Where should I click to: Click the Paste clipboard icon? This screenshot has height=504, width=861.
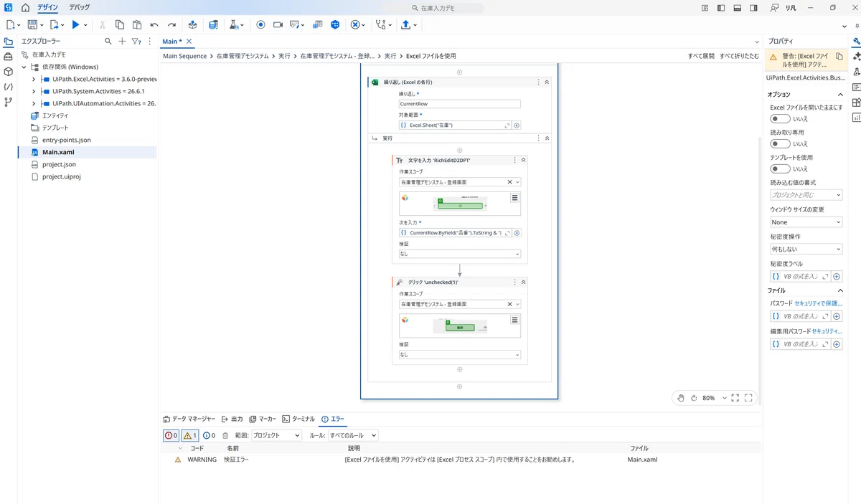(137, 24)
